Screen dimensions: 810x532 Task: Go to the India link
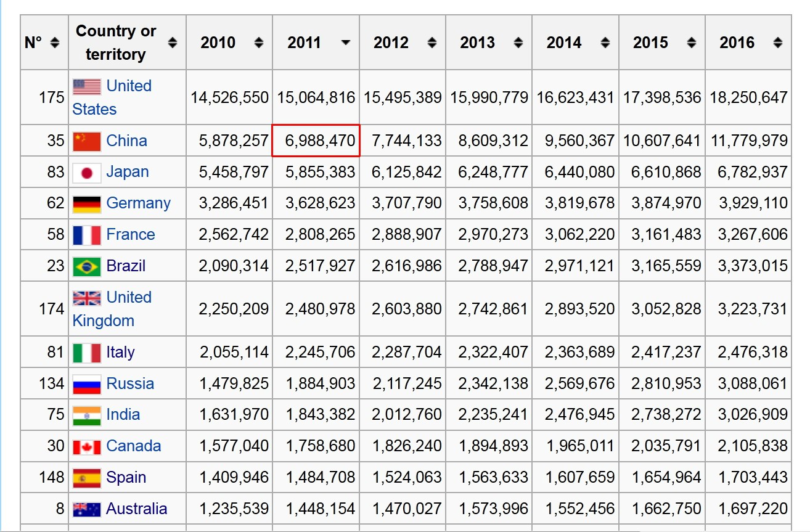pos(123,415)
